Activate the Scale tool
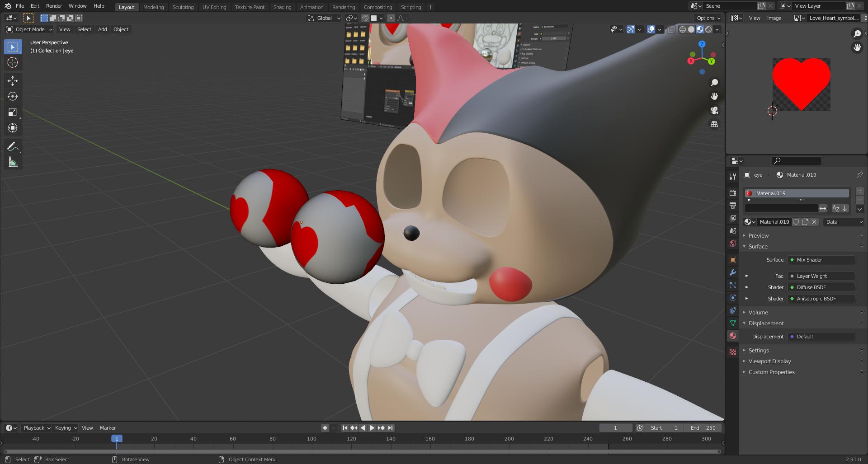 [x=13, y=112]
